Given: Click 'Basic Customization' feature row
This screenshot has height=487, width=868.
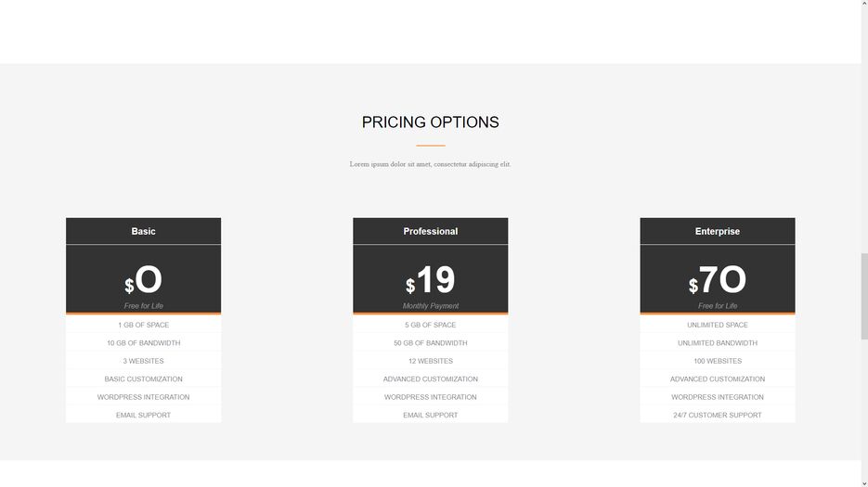Looking at the screenshot, I should click(143, 379).
